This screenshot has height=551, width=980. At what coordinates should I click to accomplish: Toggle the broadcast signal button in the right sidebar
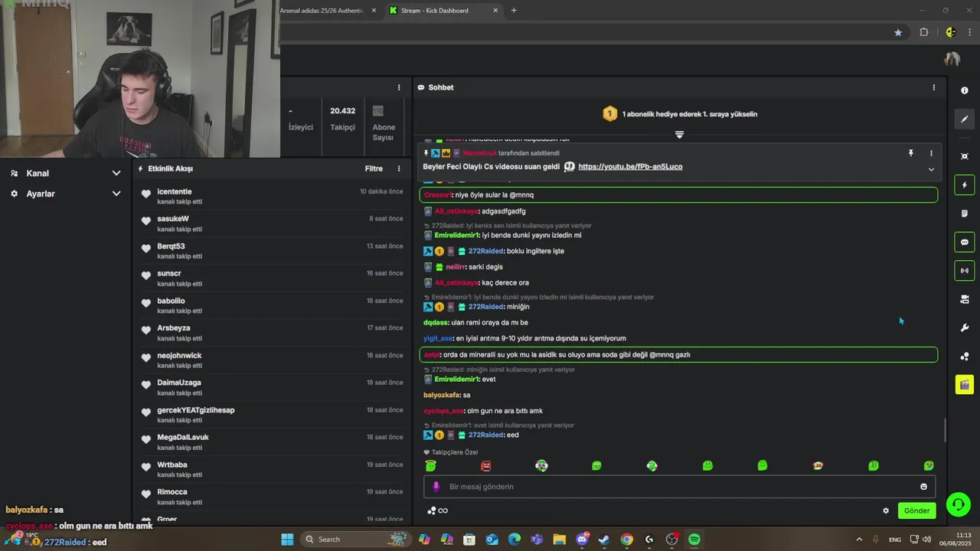(964, 270)
